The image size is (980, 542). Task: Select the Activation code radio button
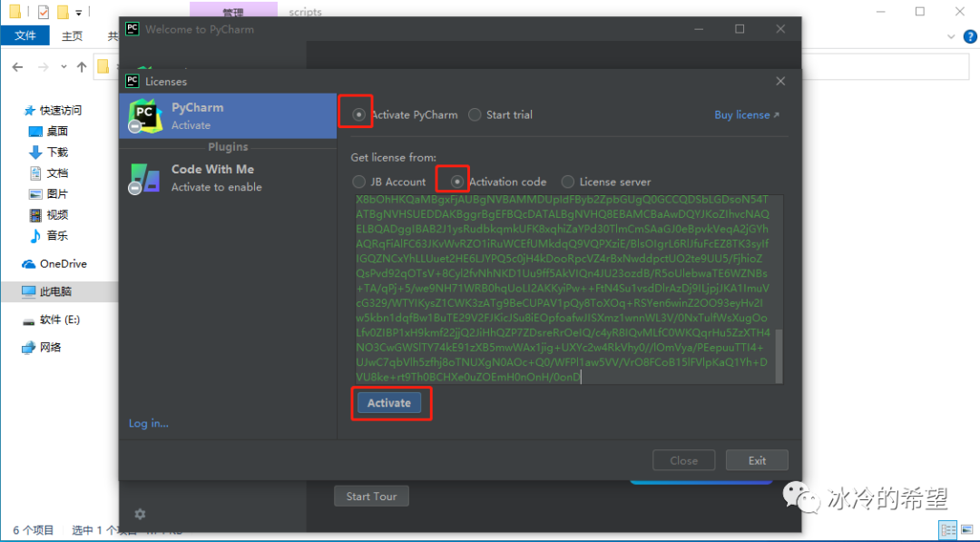coord(457,182)
